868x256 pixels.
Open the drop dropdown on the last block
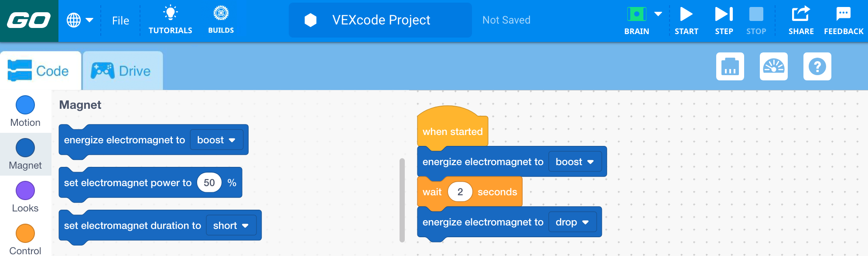point(572,222)
